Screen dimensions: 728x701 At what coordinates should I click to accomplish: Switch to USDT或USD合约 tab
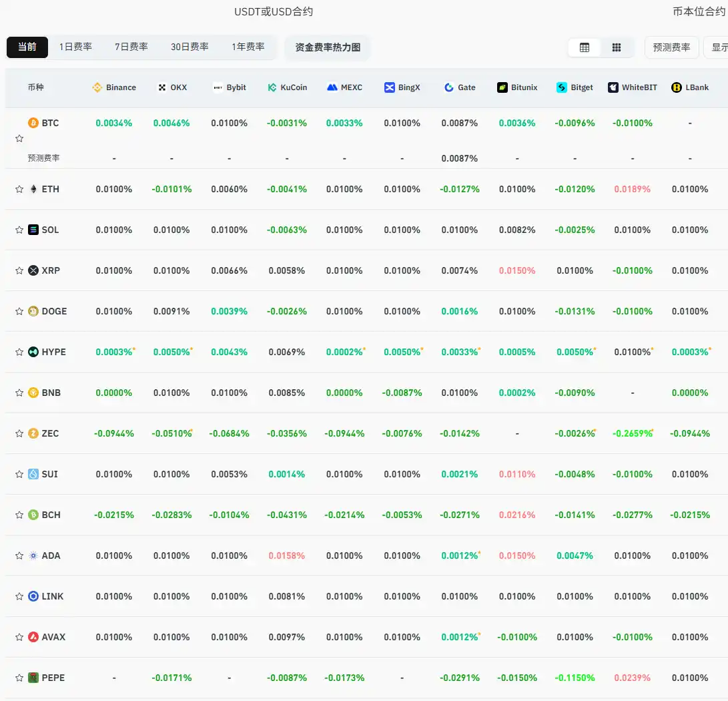[274, 11]
